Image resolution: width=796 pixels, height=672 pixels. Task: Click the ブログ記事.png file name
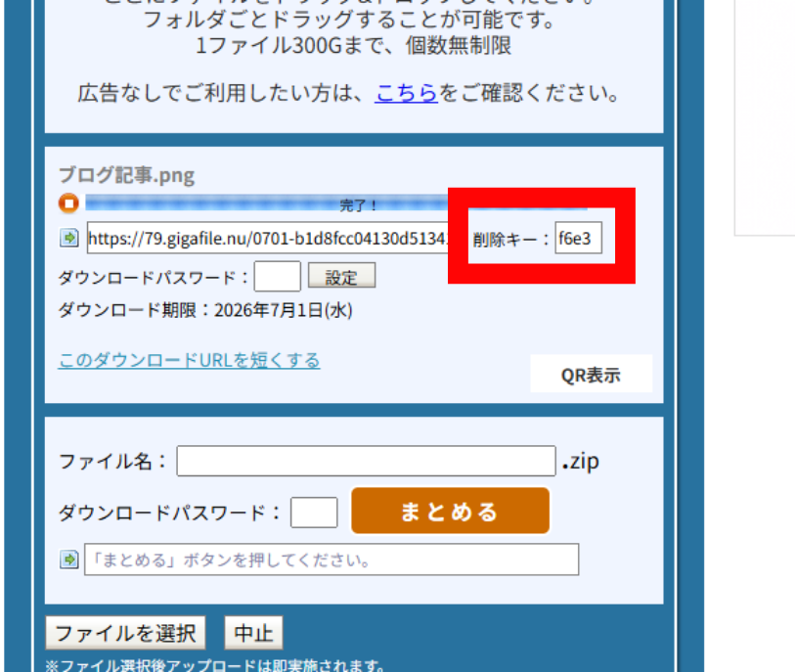[126, 175]
